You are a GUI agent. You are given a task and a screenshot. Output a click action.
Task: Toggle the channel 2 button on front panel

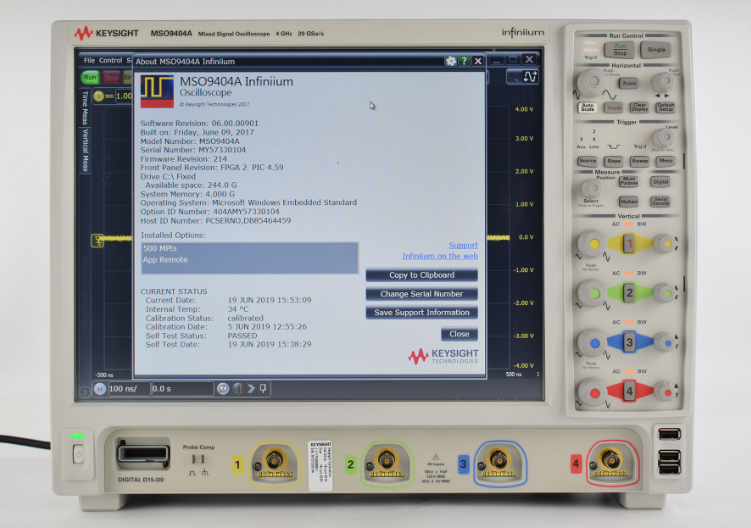pyautogui.click(x=628, y=292)
